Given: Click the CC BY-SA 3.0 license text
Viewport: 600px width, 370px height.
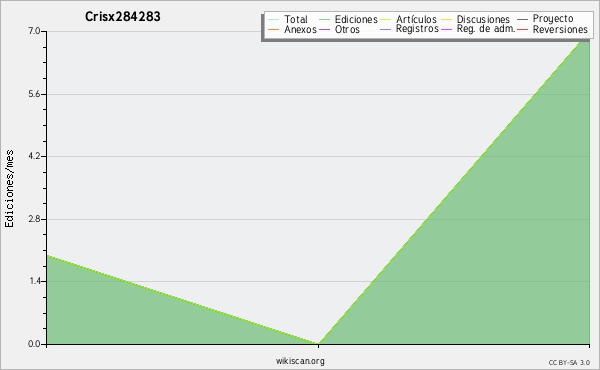Looking at the screenshot, I should coord(569,362).
